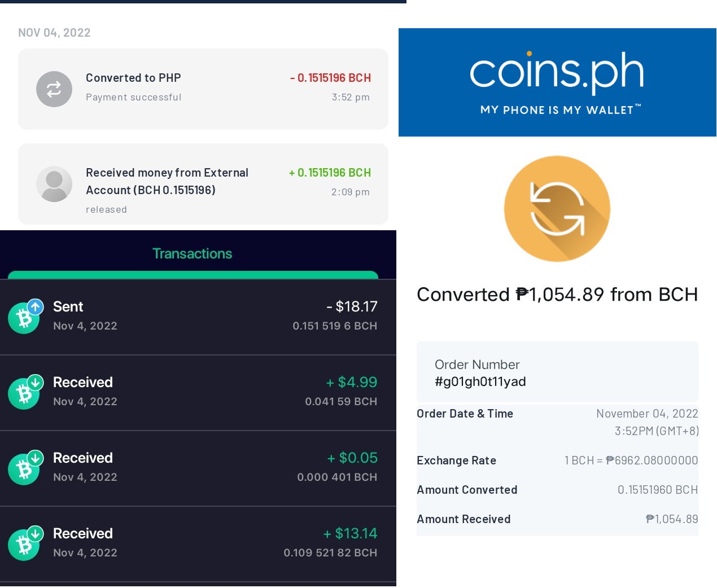Select the Sent -$18.17 transaction row
This screenshot has width=717, height=588.
pyautogui.click(x=198, y=317)
